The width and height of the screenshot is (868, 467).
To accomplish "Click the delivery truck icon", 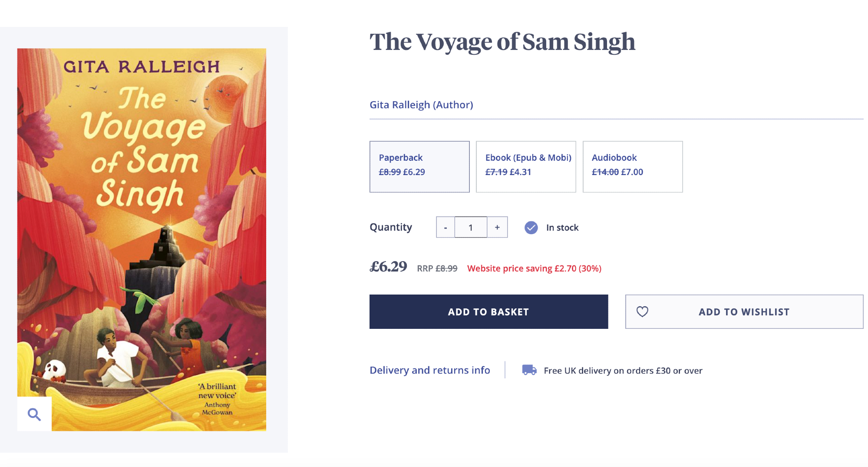I will [x=529, y=370].
